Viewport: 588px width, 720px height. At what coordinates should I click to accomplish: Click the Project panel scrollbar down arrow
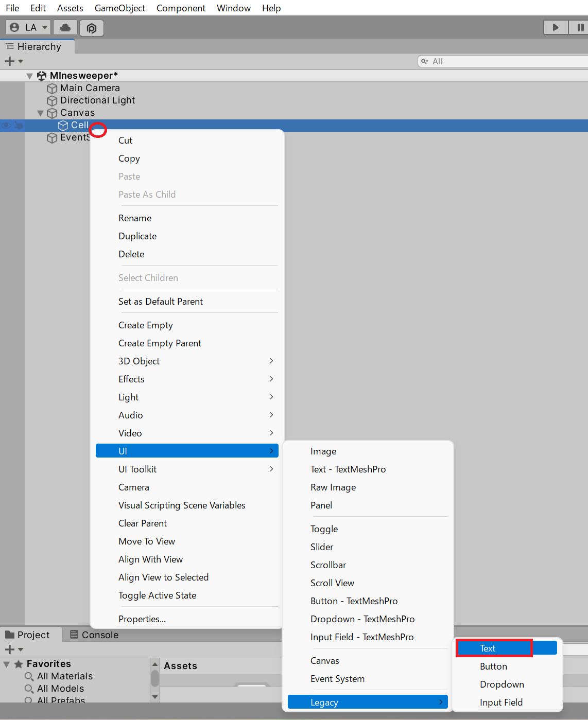pyautogui.click(x=155, y=697)
